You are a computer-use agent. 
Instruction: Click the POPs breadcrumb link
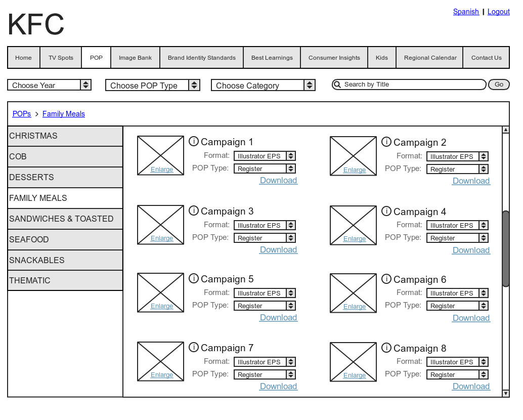click(22, 114)
